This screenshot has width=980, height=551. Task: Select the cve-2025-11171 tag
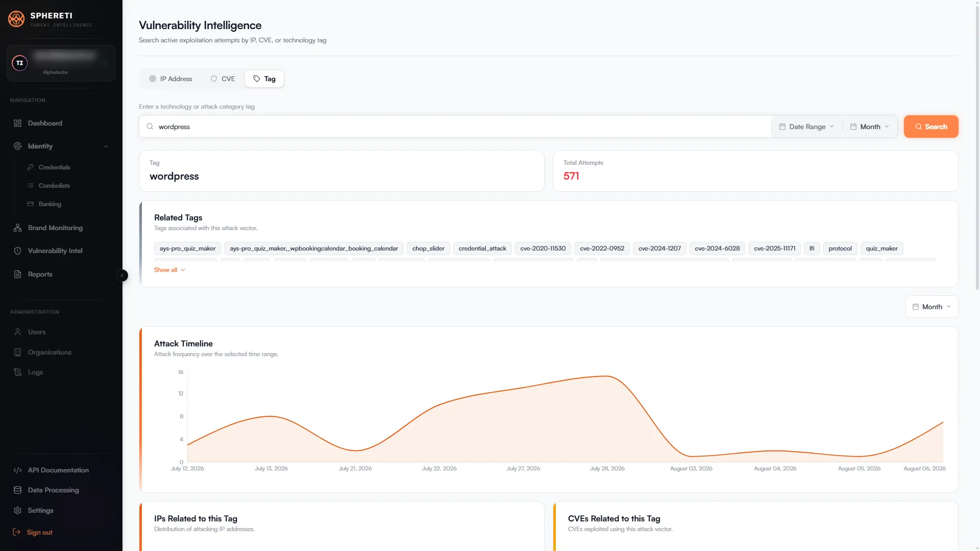[775, 248]
